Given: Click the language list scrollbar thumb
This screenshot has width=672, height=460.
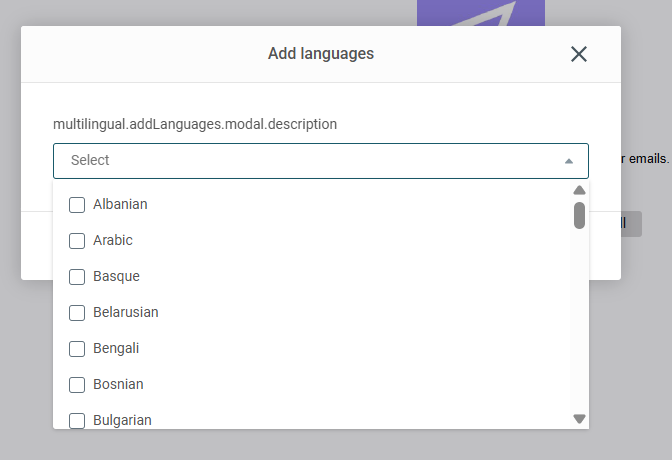Looking at the screenshot, I should (x=579, y=216).
